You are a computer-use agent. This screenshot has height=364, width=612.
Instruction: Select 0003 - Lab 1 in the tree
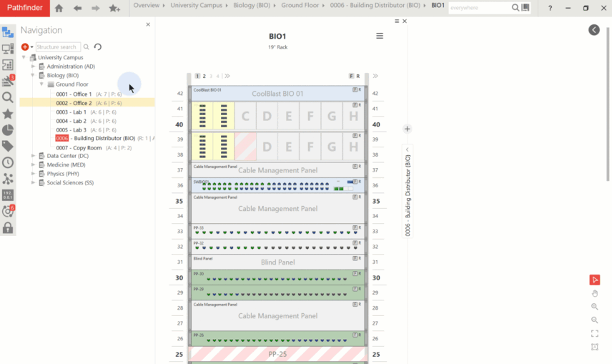click(x=71, y=112)
